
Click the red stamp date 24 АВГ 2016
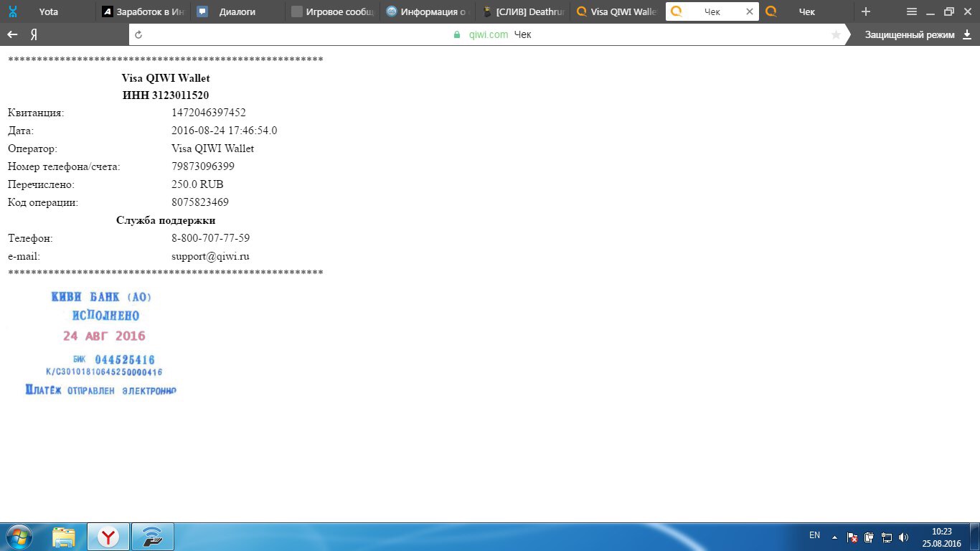tap(104, 336)
